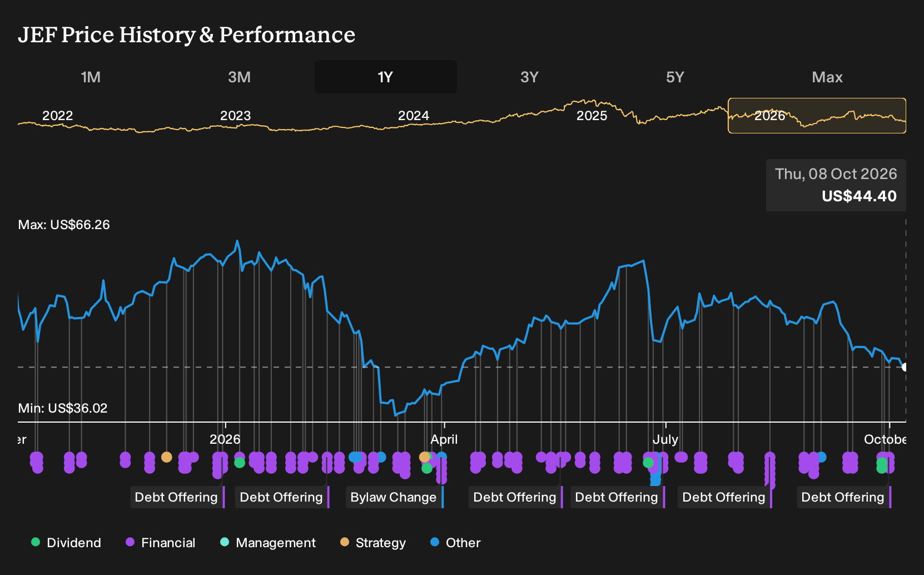The width and height of the screenshot is (924, 575).
Task: Switch to the 1M time range
Action: (x=91, y=77)
